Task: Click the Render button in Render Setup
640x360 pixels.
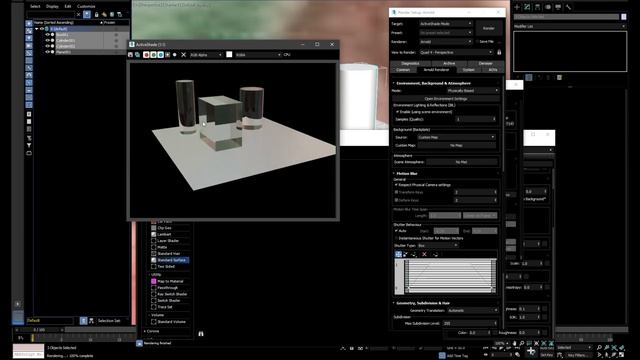Action: pos(489,28)
